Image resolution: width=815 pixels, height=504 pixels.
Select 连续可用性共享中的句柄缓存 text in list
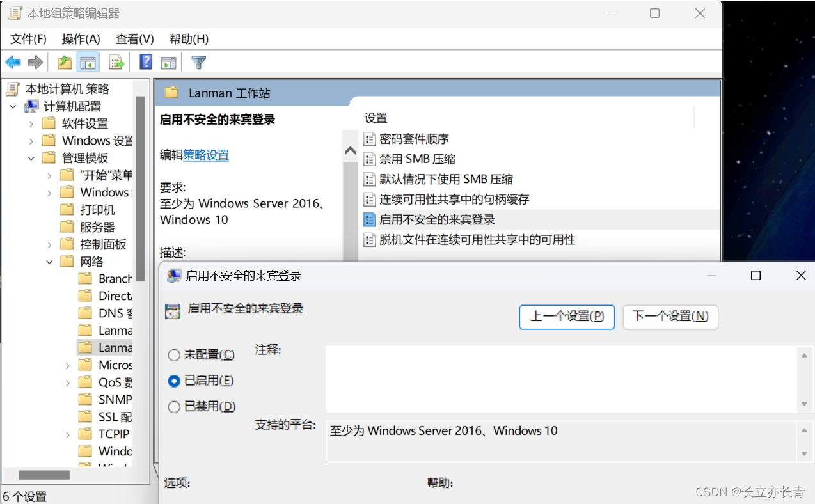pyautogui.click(x=454, y=199)
